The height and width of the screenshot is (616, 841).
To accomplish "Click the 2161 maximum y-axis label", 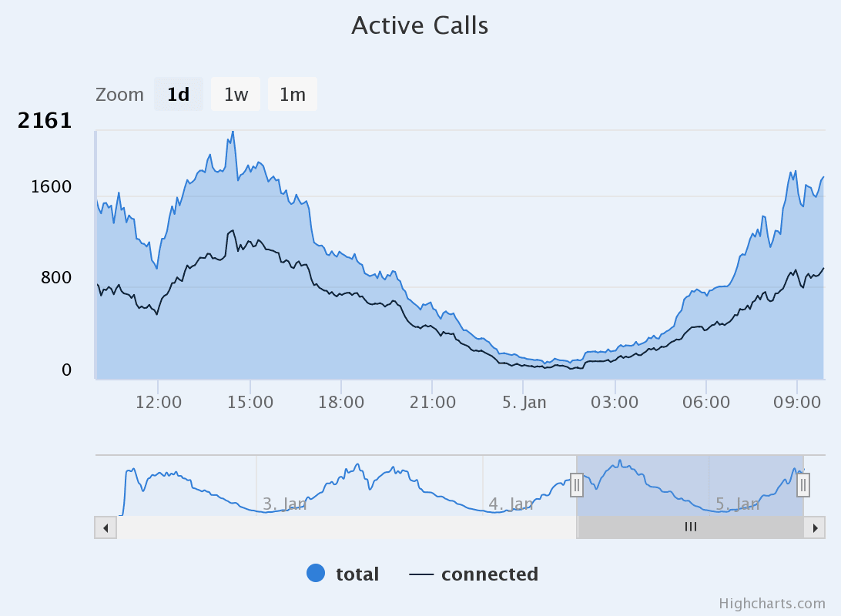I will point(45,121).
